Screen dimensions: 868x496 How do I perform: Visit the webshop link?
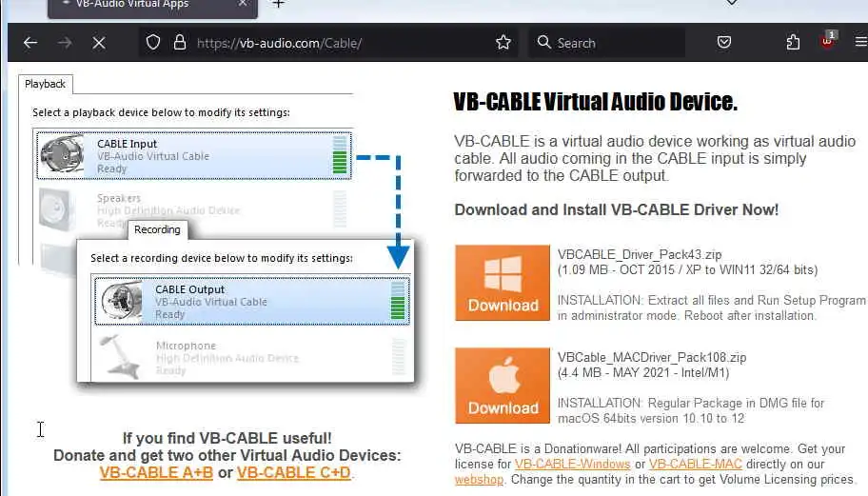click(x=479, y=480)
